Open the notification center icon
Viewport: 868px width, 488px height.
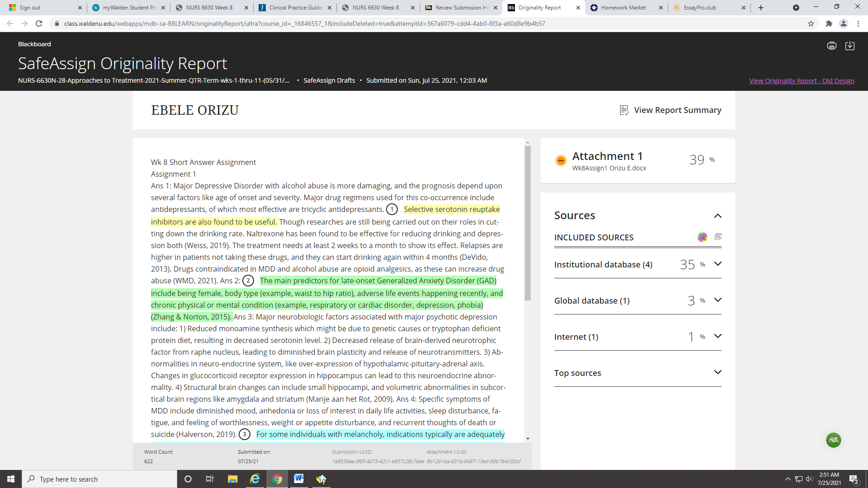tap(854, 479)
